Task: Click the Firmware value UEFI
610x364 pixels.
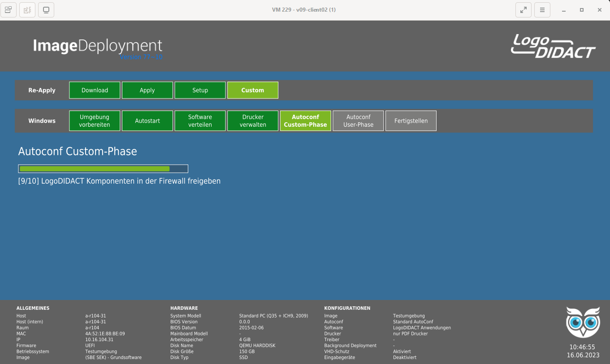Action: click(x=90, y=346)
